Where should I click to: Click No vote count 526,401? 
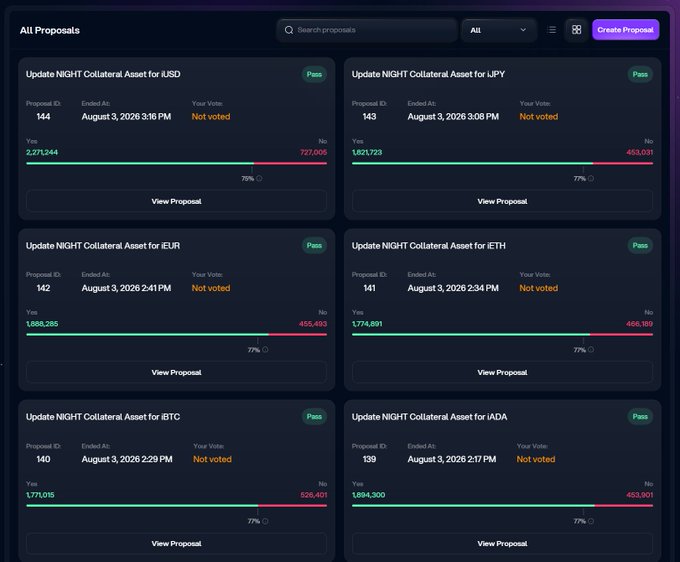click(x=314, y=495)
